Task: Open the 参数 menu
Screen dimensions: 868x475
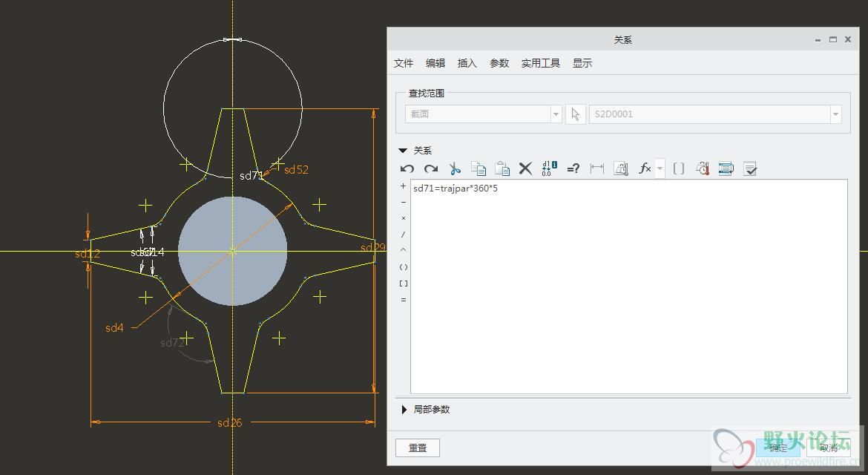Action: (499, 63)
